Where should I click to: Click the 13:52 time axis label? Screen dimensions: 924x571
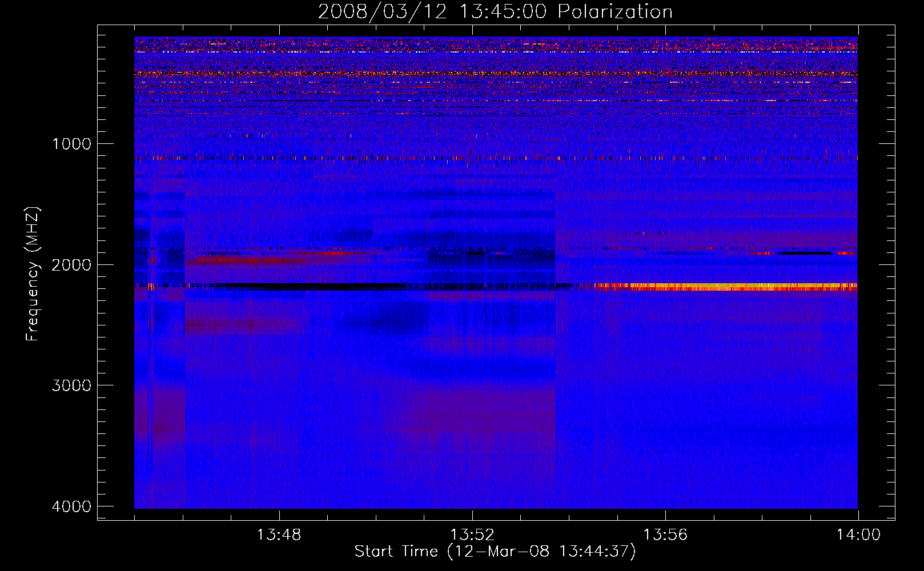point(472,535)
